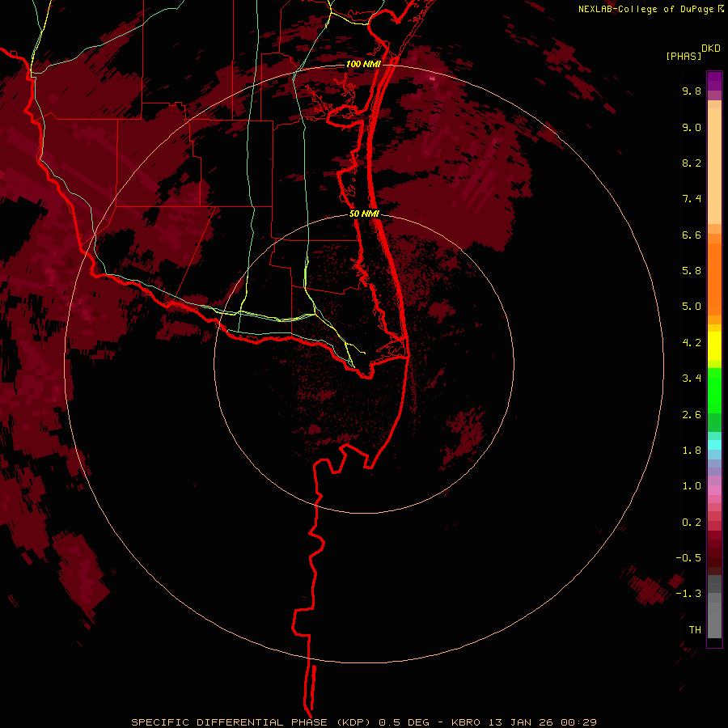Click the NEXLAB-College of DuPage label

coord(645,9)
